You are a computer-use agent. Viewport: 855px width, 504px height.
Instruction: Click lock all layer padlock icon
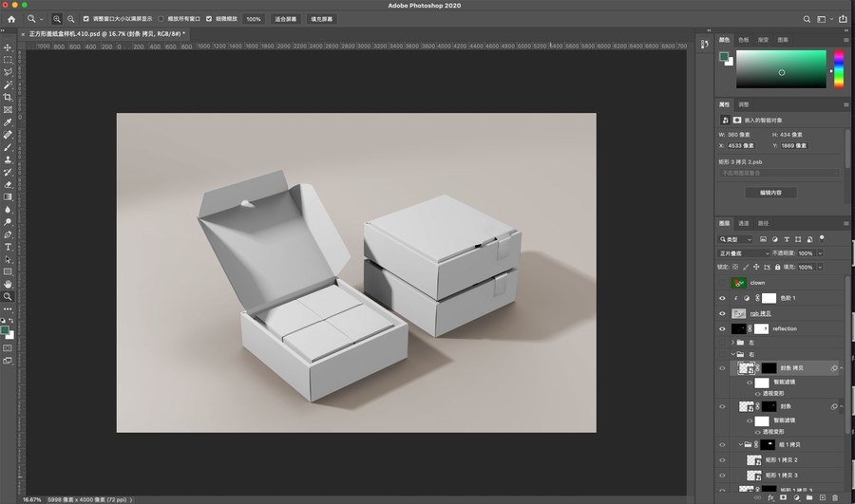coord(777,267)
